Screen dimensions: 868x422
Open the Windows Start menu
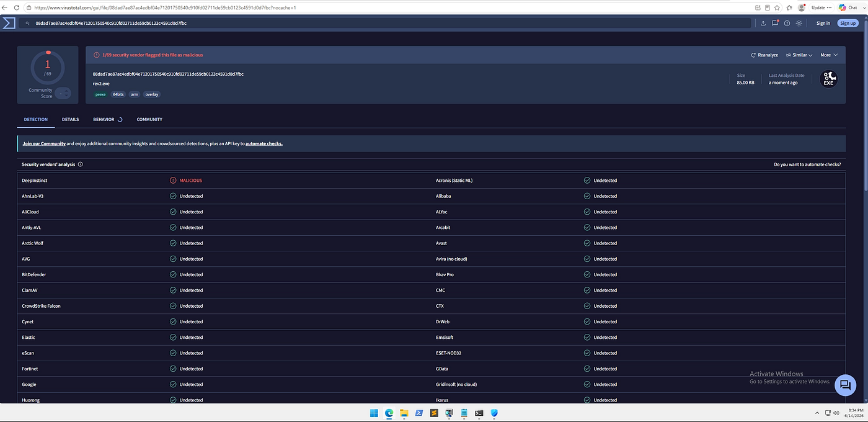(x=374, y=413)
